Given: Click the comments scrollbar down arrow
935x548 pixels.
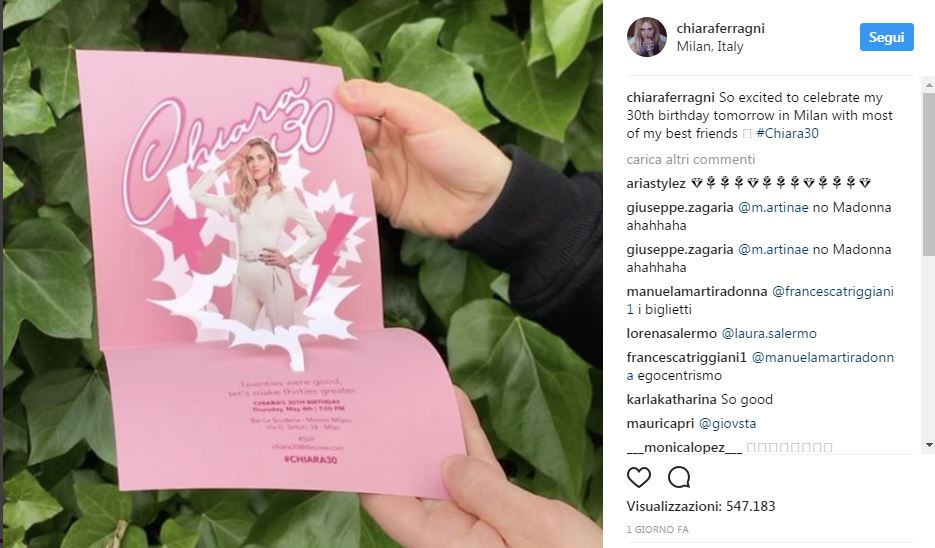Looking at the screenshot, I should click(x=929, y=445).
